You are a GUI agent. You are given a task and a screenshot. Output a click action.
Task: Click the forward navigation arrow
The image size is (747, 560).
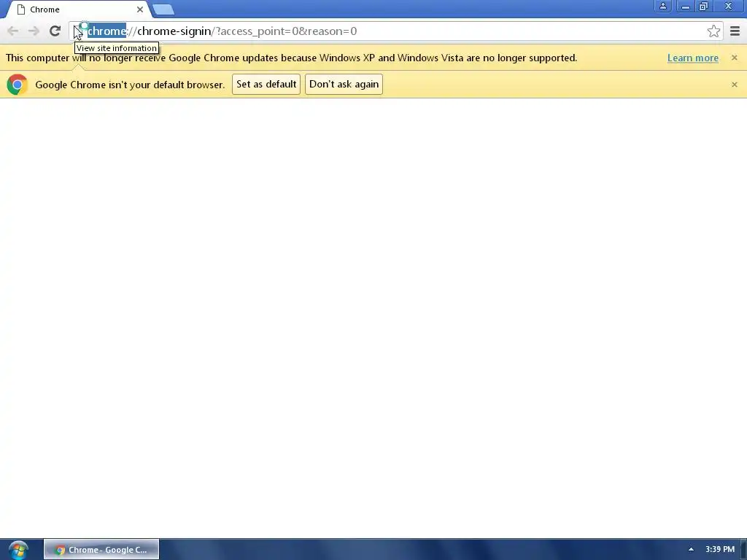click(x=34, y=31)
